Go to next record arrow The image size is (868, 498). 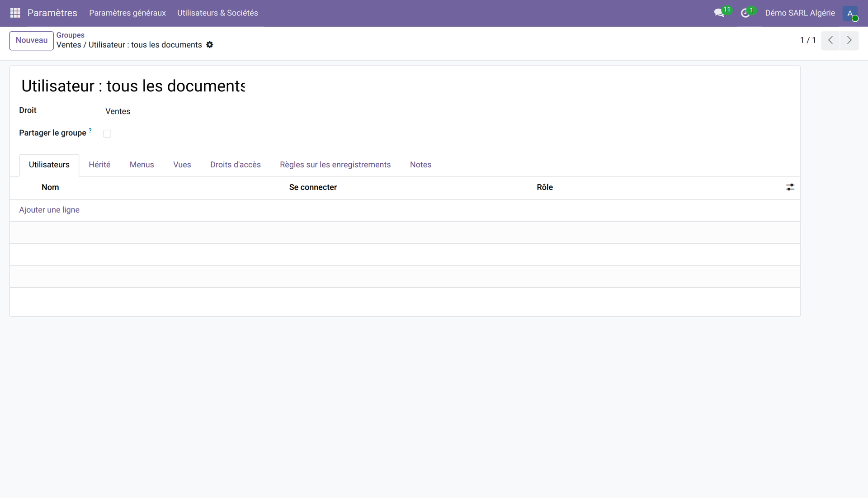[x=849, y=40]
